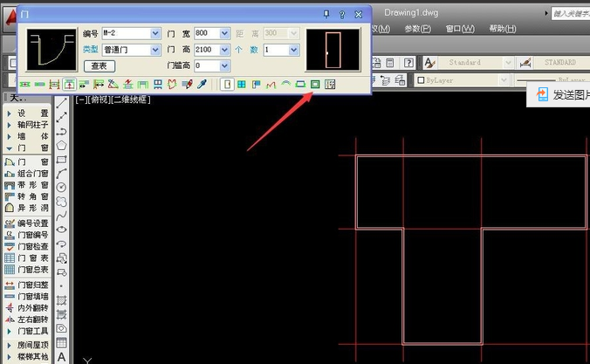
Task: Open the 编号设置 command
Action: [27, 223]
